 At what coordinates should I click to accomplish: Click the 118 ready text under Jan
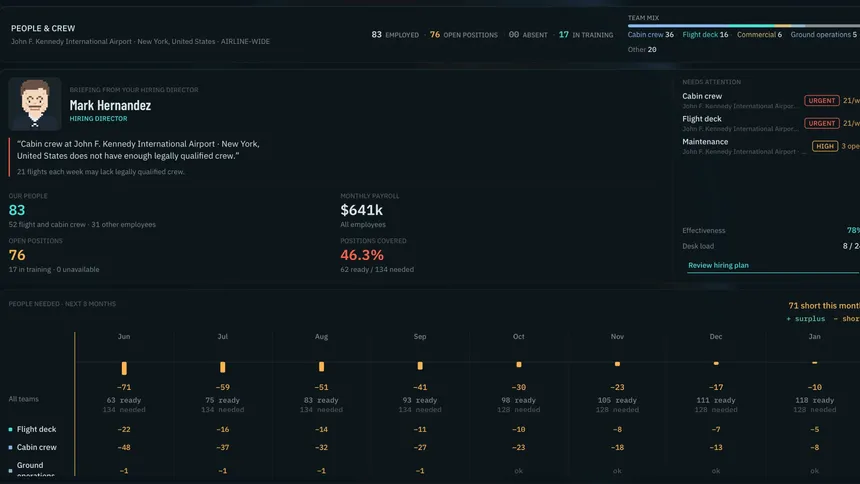(x=814, y=400)
